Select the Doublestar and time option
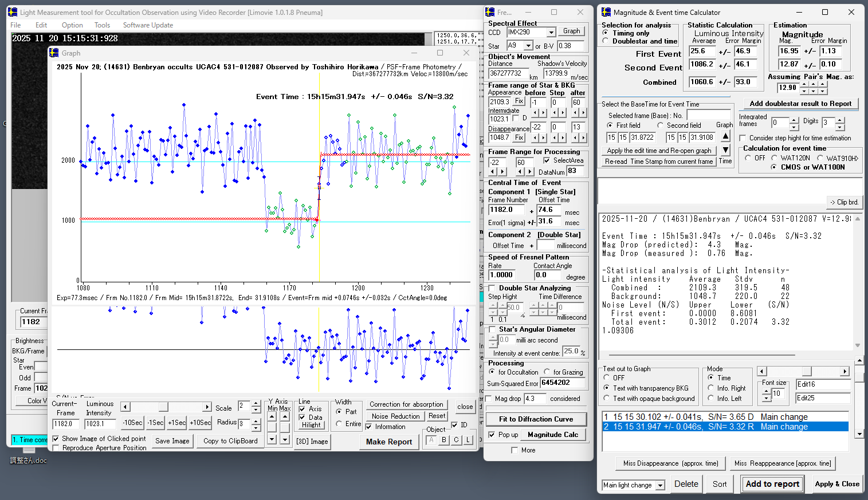Image resolution: width=868 pixels, height=500 pixels. click(x=606, y=41)
